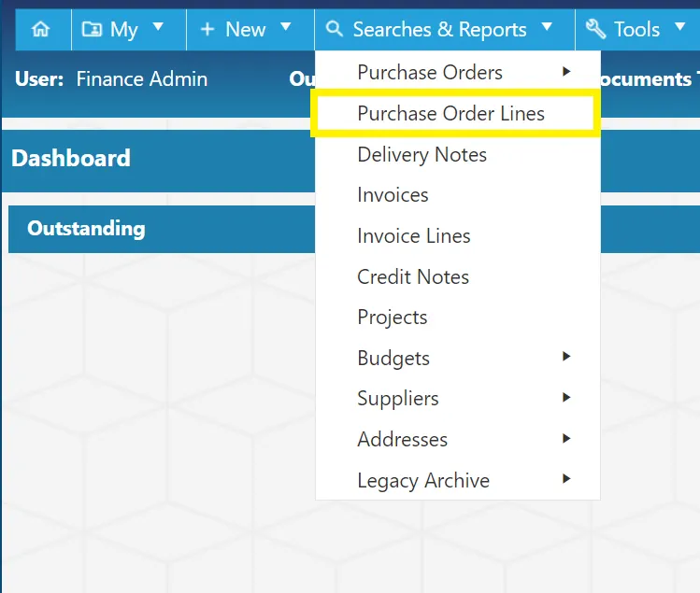Image resolution: width=700 pixels, height=593 pixels.
Task: Expand the Suppliers submenu arrow
Action: 566,397
